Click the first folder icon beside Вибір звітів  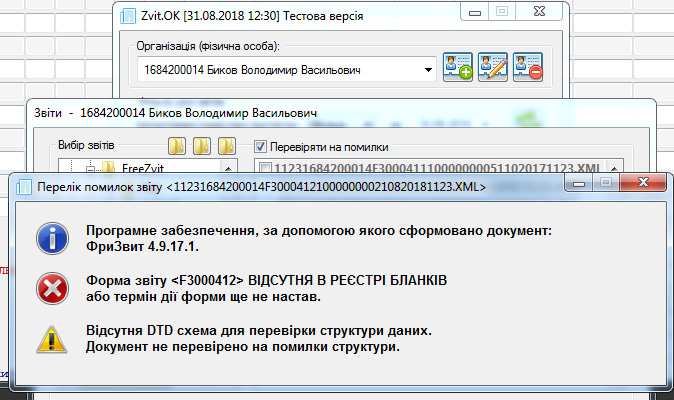click(x=178, y=146)
